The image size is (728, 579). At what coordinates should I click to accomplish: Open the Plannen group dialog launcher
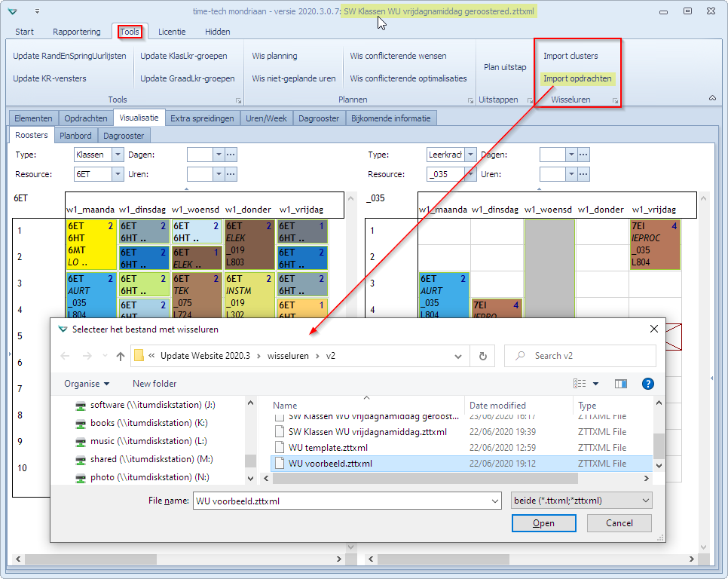point(470,100)
